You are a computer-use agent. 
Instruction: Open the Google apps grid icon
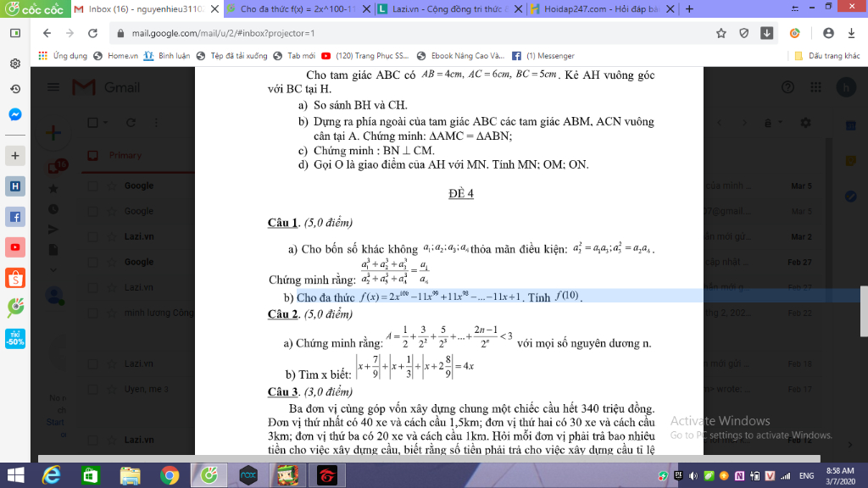(815, 87)
